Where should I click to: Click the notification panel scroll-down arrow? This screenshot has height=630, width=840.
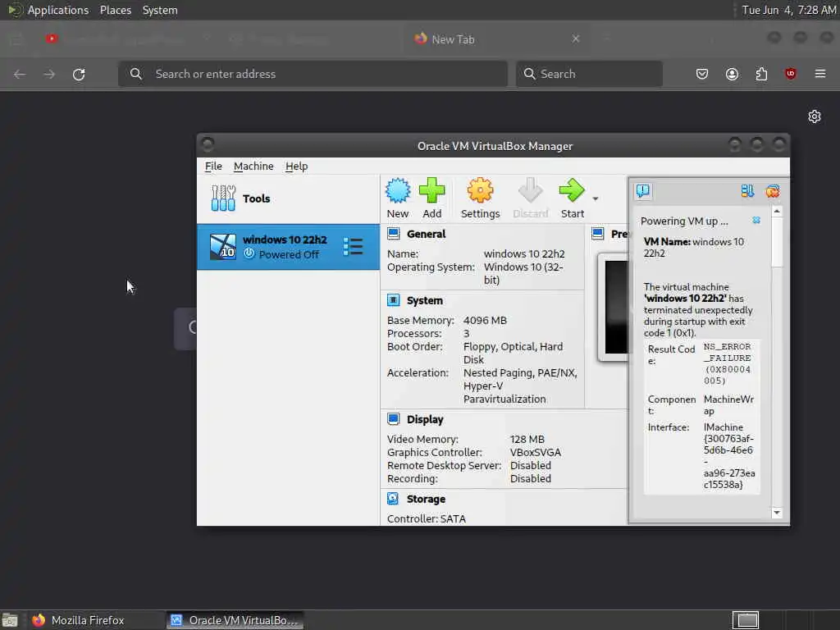click(x=777, y=513)
